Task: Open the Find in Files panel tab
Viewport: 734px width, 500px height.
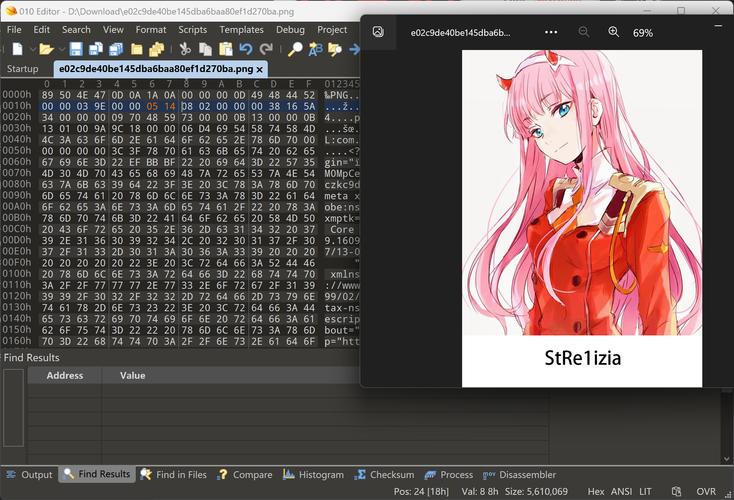Action: pos(174,474)
